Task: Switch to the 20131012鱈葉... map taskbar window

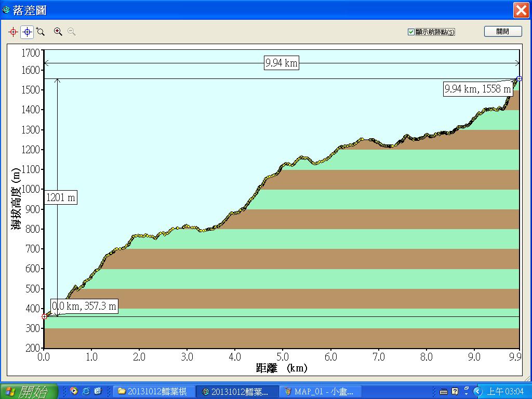Action: tap(237, 392)
